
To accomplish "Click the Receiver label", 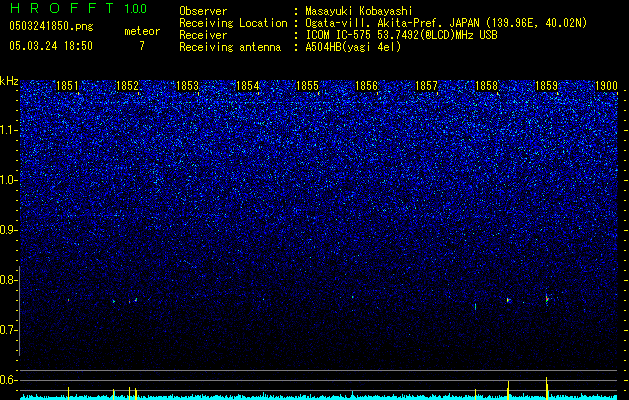I will 203,35.
